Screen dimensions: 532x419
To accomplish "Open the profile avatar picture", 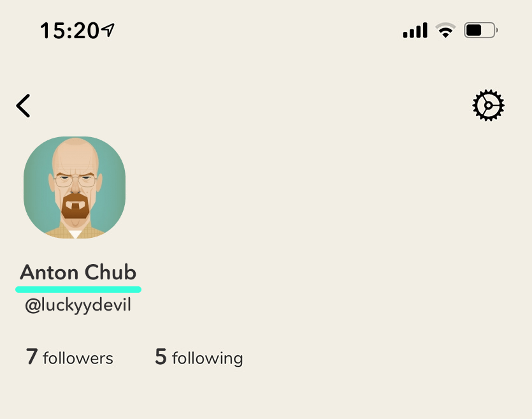I will point(75,187).
